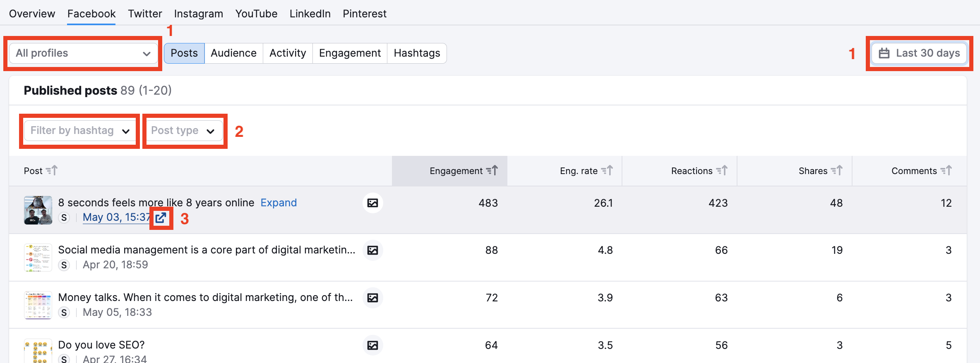The height and width of the screenshot is (363, 980).
Task: Sort by Post column arrow icon
Action: point(52,171)
